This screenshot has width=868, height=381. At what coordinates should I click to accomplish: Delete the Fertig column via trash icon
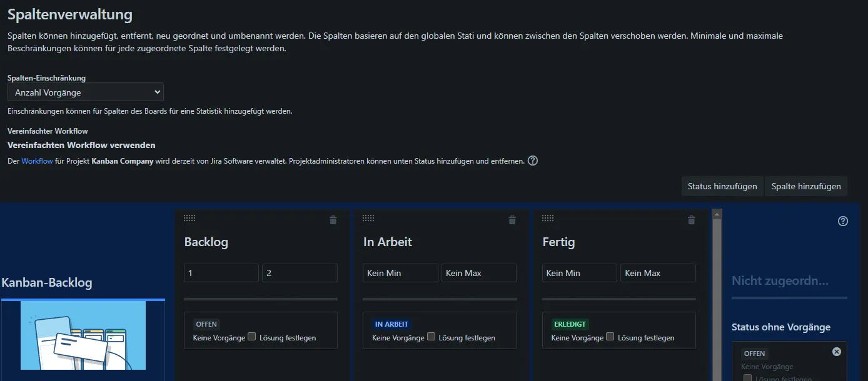coord(691,220)
